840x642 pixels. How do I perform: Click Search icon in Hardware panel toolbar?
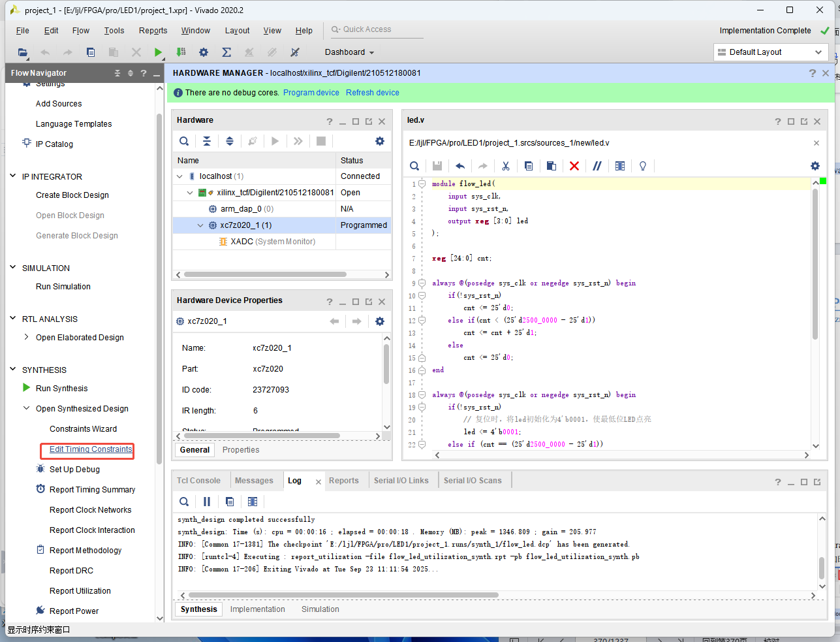184,141
